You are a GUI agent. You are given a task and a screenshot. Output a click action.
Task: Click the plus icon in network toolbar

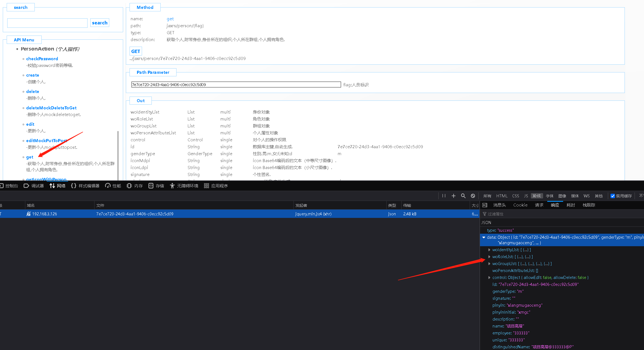click(454, 196)
